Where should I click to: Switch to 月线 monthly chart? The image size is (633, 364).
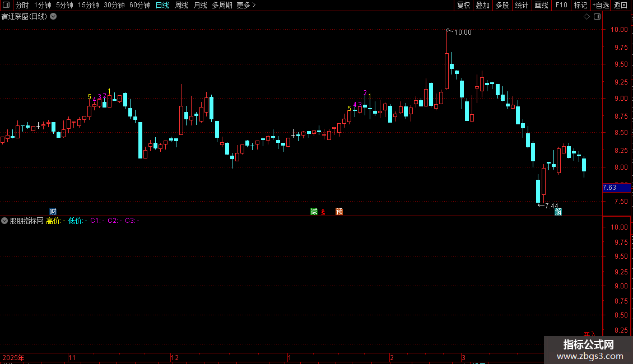[x=200, y=5]
